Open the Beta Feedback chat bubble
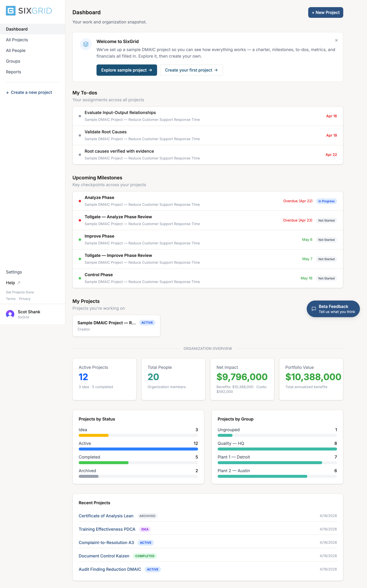367x588 pixels. coord(333,309)
